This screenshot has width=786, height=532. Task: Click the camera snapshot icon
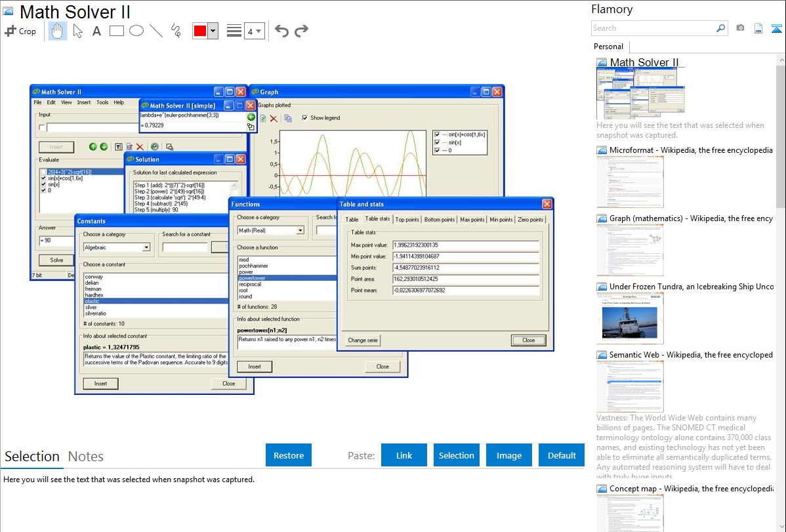(740, 28)
